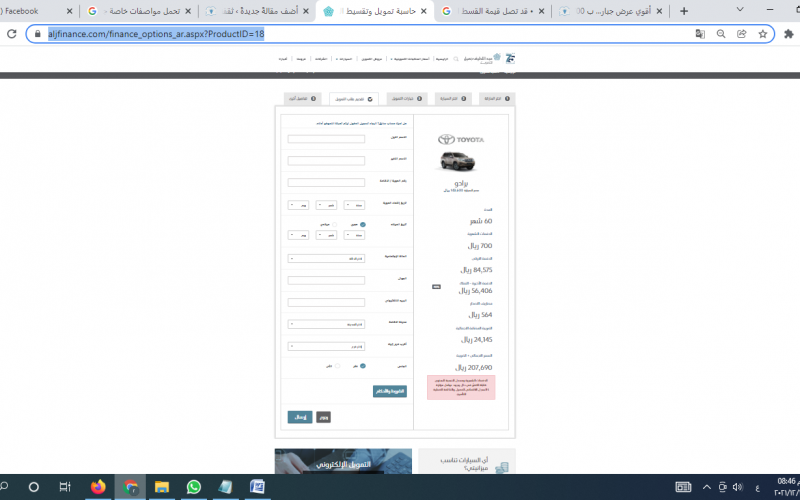Click the ID / Iqama number input field
Viewport: 800px width, 500px height.
click(x=326, y=182)
